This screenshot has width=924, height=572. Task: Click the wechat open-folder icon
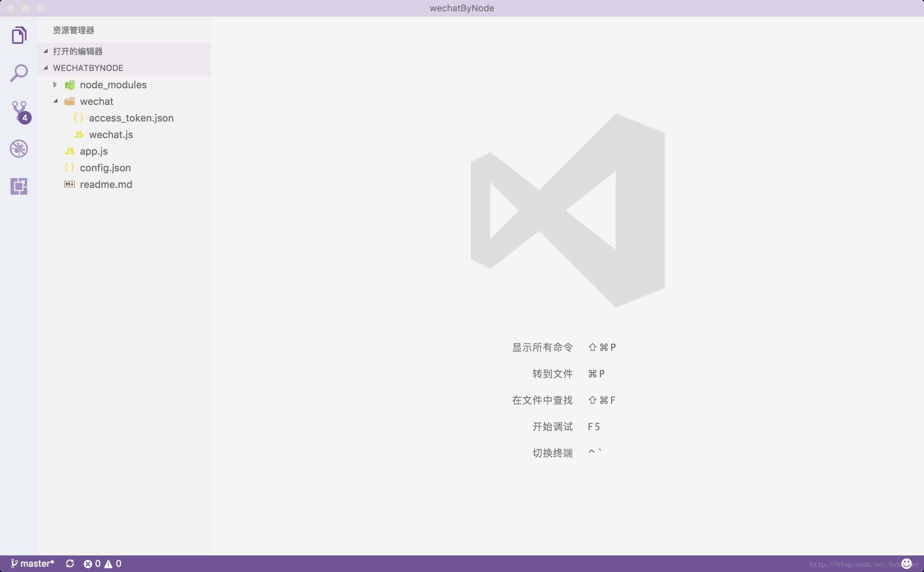69,101
